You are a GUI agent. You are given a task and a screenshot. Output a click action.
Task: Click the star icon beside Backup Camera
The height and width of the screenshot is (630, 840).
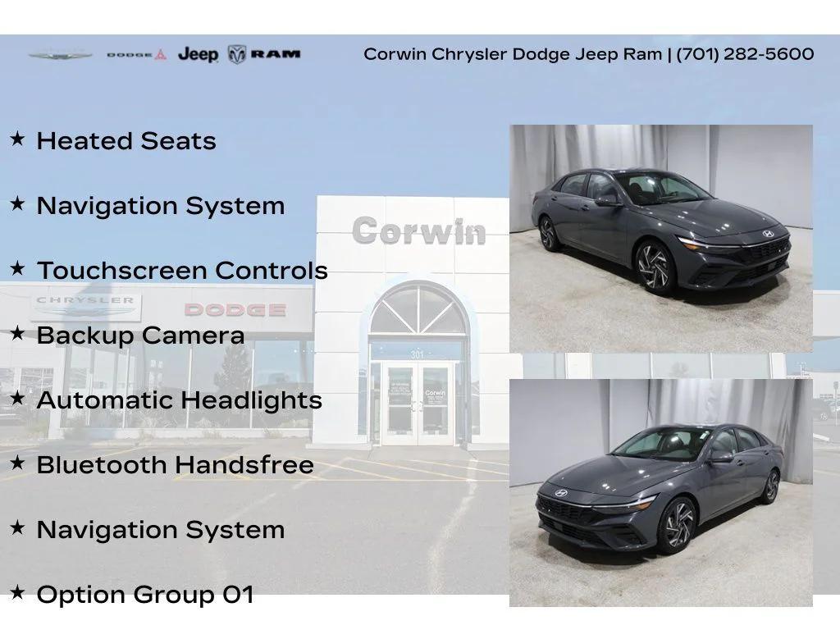(x=17, y=334)
